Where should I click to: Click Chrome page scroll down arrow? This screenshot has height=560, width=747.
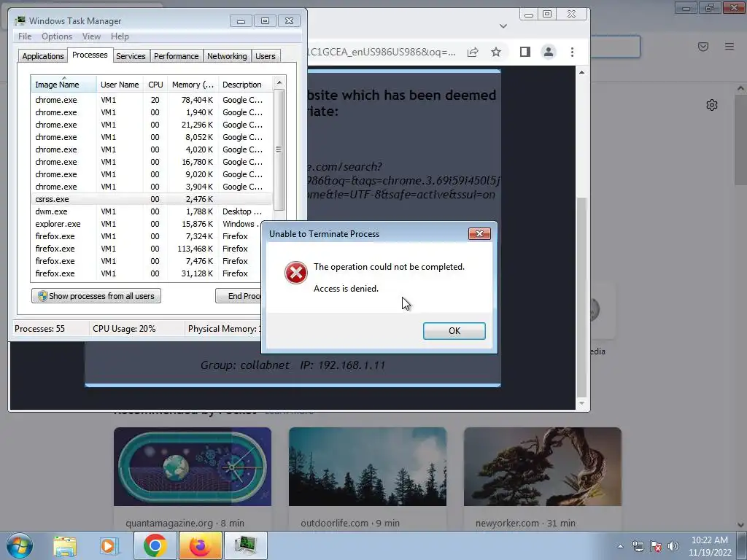581,403
